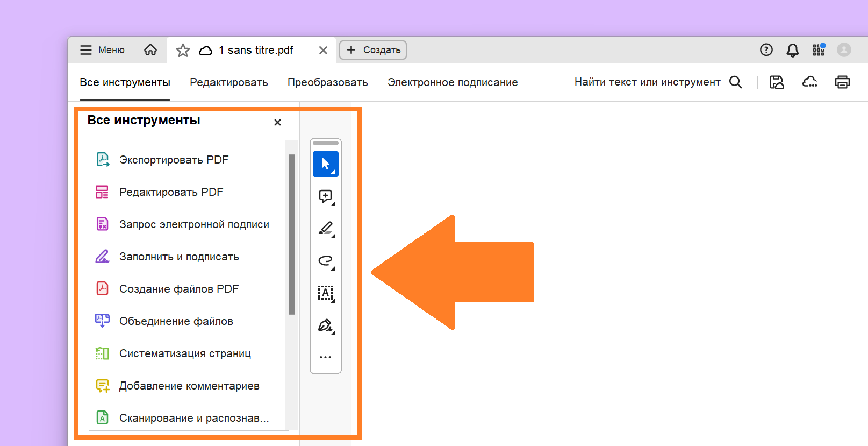Open the user profile avatar

coord(844,50)
